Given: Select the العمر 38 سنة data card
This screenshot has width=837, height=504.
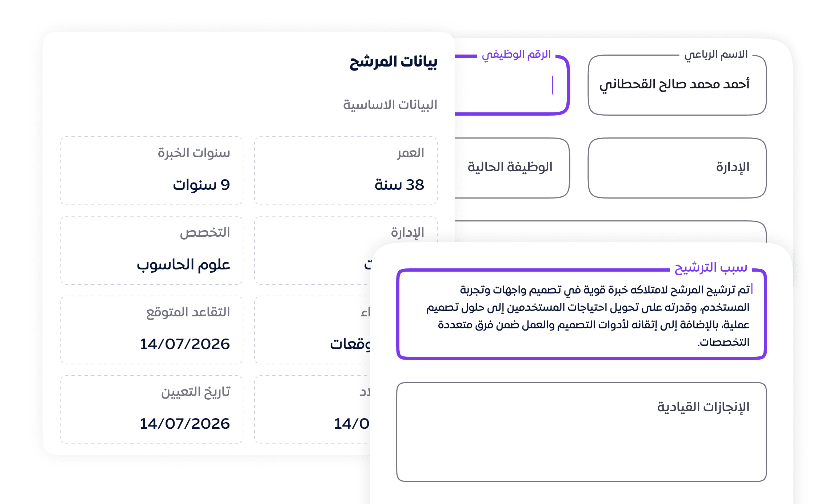Looking at the screenshot, I should 346,171.
